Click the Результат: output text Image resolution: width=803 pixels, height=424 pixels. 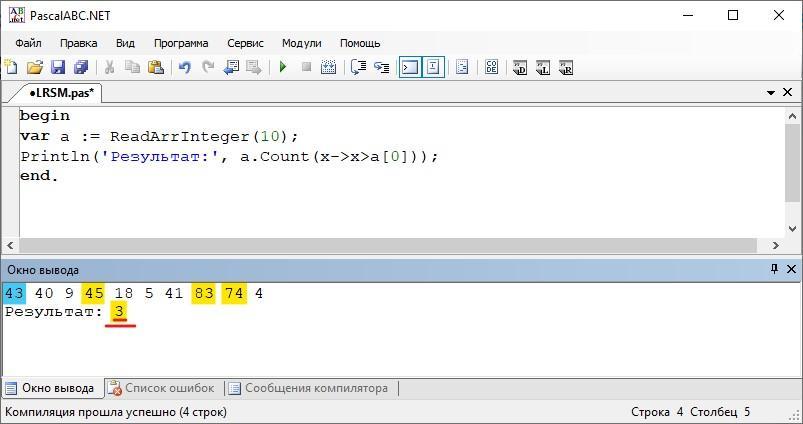pyautogui.click(x=54, y=312)
